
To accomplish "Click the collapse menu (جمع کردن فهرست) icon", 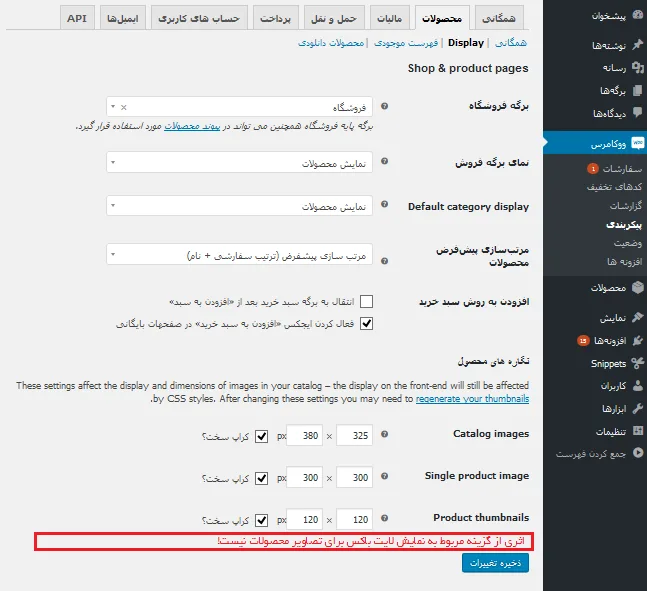I will (638, 453).
